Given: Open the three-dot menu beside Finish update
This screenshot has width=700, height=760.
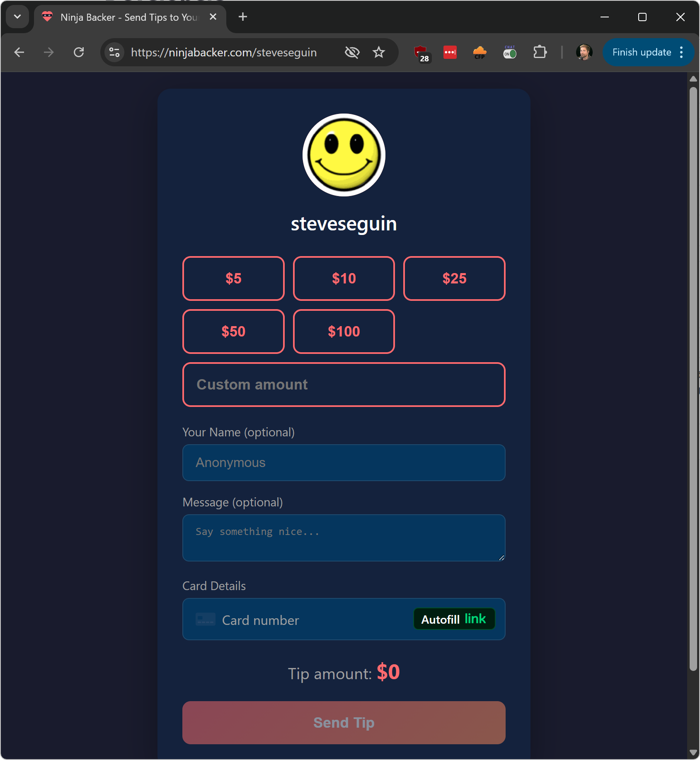Looking at the screenshot, I should [682, 52].
